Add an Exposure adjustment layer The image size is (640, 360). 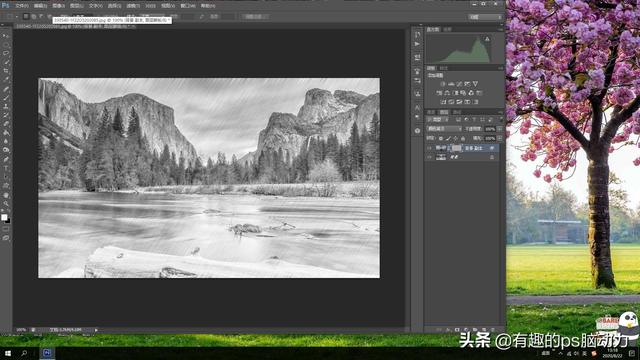[467, 84]
